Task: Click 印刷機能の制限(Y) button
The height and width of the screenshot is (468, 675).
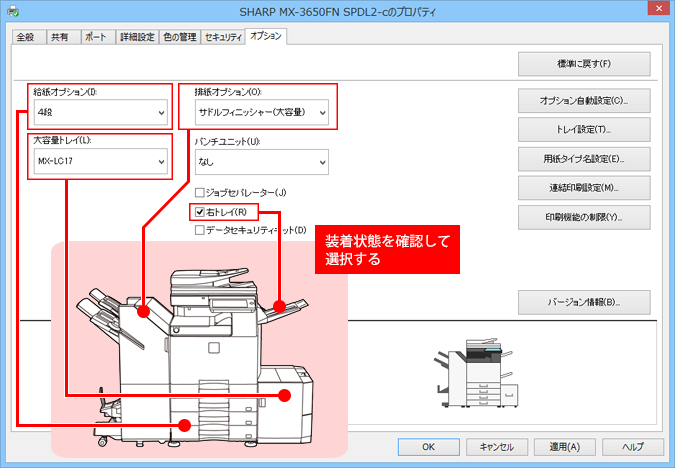Action: pos(584,217)
